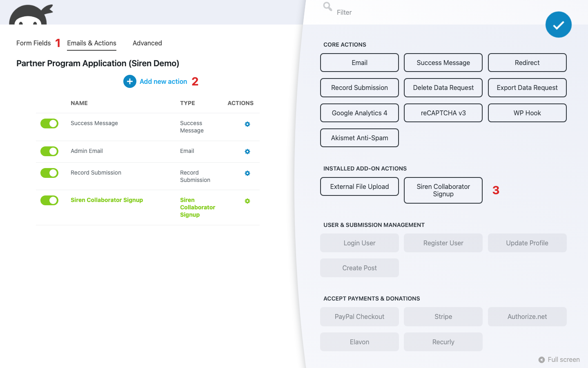Screen dimensions: 588x368
Task: Click the Stripe payment action
Action: click(x=443, y=316)
